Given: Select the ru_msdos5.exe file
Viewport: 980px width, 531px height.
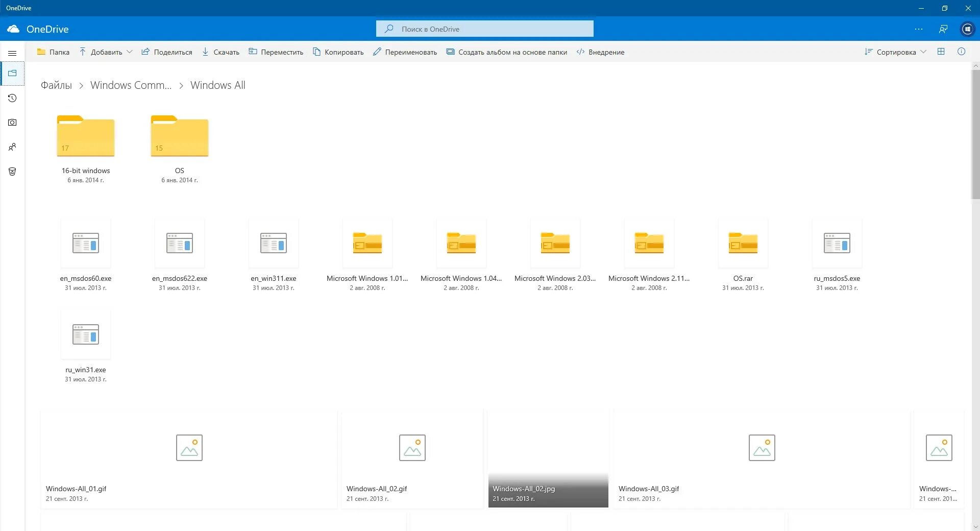Looking at the screenshot, I should click(x=837, y=254).
